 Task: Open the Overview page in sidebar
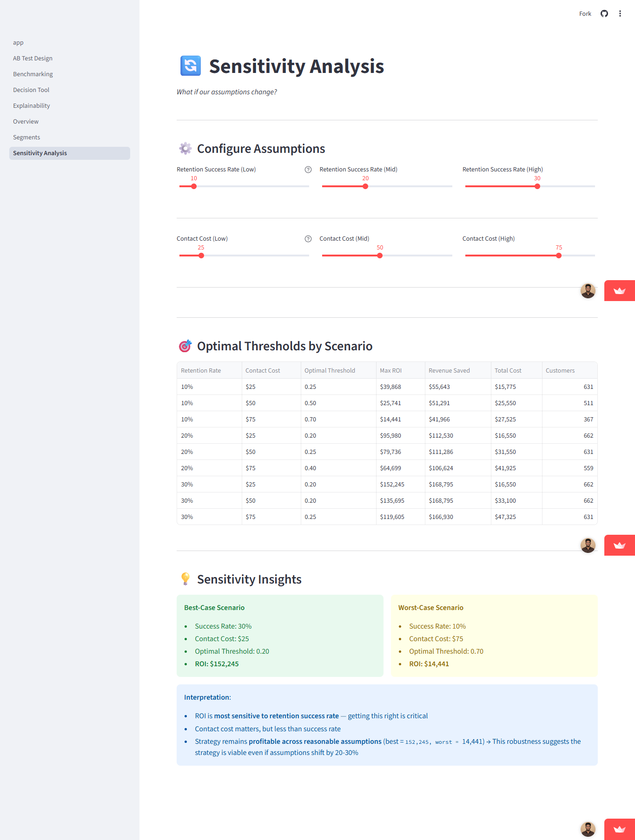[x=70, y=122]
